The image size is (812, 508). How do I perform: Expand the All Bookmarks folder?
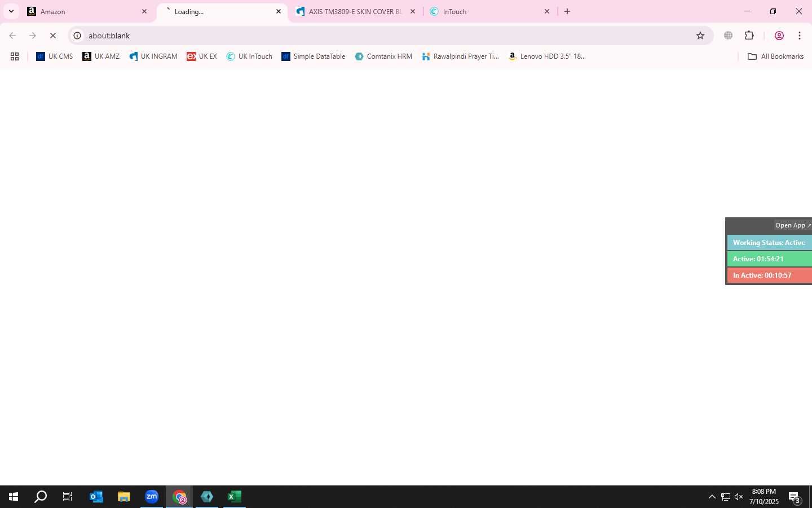(775, 56)
